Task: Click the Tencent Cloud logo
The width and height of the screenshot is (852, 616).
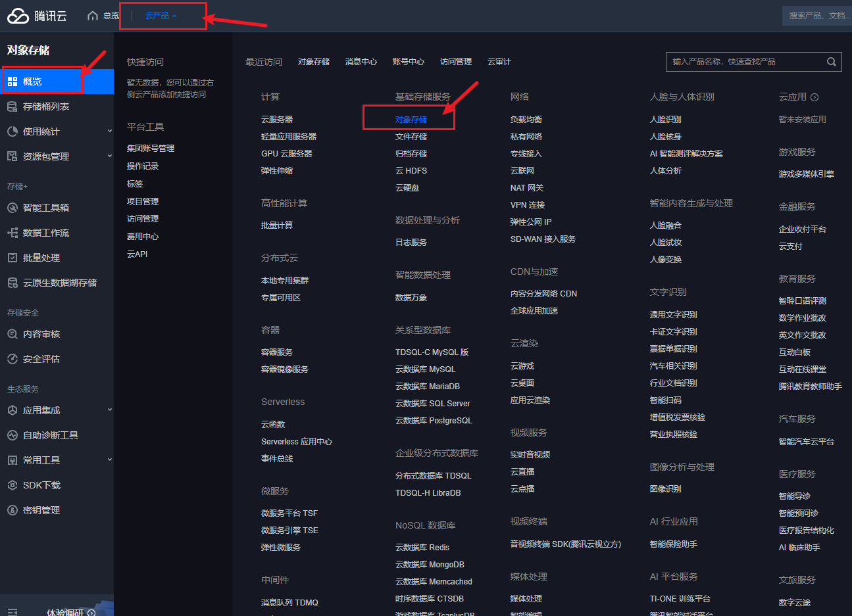Action: tap(37, 16)
